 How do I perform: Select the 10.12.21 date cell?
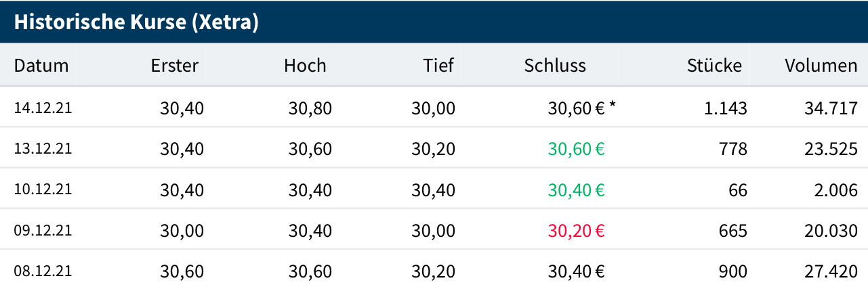tap(43, 190)
